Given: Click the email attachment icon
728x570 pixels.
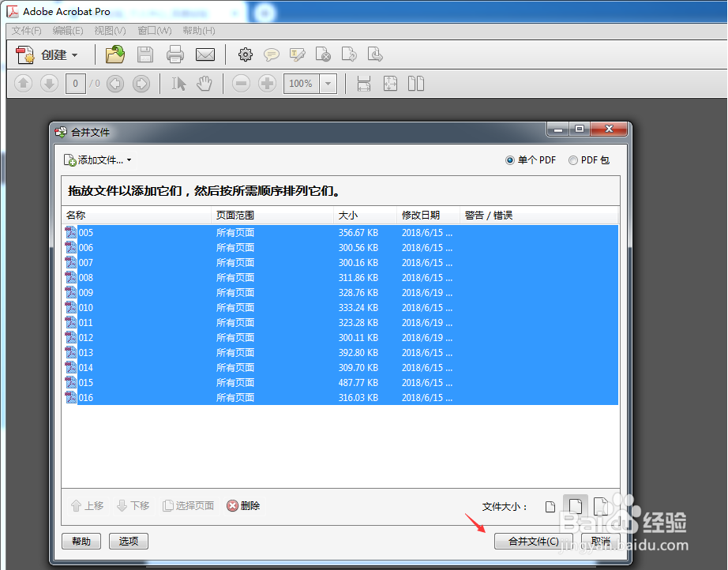Looking at the screenshot, I should pos(205,54).
